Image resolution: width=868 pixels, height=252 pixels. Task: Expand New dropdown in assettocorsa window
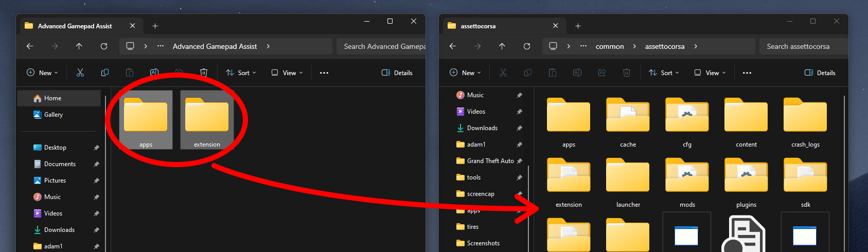[465, 73]
